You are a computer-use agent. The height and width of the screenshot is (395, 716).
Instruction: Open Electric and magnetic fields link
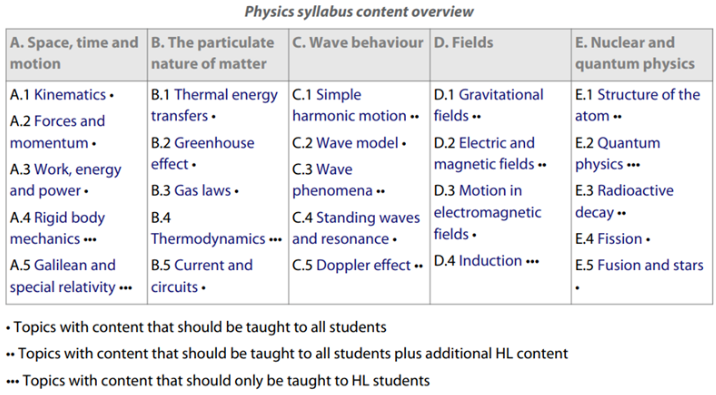(x=484, y=153)
